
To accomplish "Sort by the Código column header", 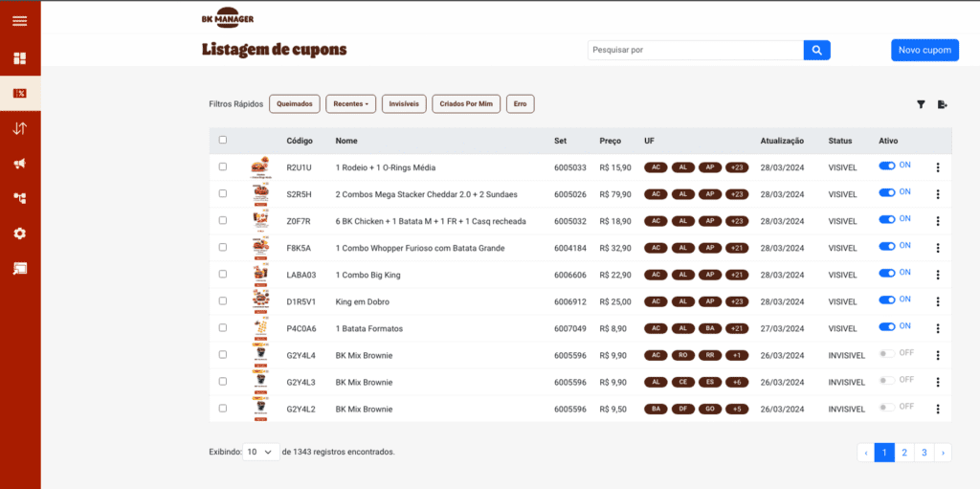I will pos(300,142).
